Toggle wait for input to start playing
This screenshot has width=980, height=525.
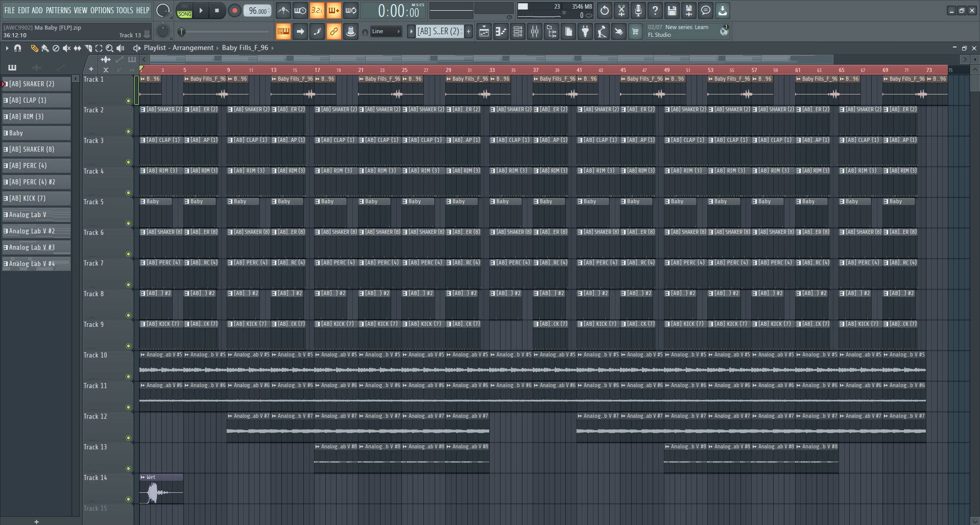click(300, 10)
